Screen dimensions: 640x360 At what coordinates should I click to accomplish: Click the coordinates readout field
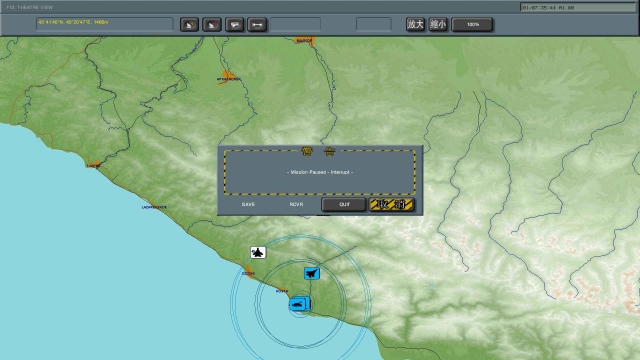tap(105, 24)
